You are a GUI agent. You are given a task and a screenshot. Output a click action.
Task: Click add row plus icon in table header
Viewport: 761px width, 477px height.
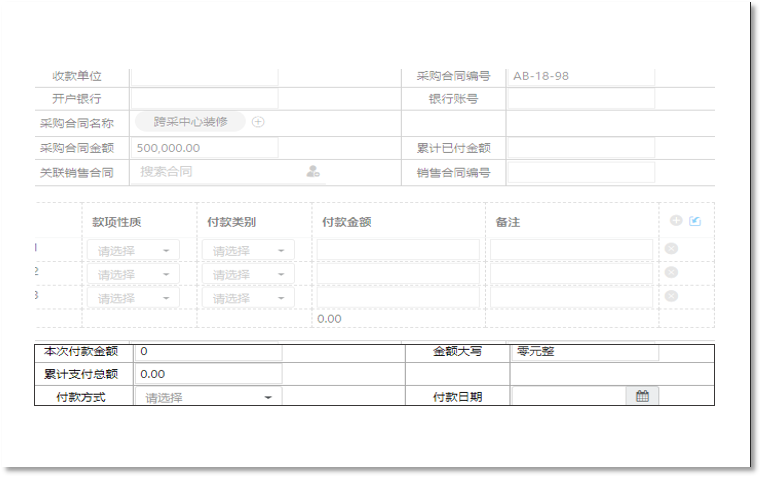point(676,221)
